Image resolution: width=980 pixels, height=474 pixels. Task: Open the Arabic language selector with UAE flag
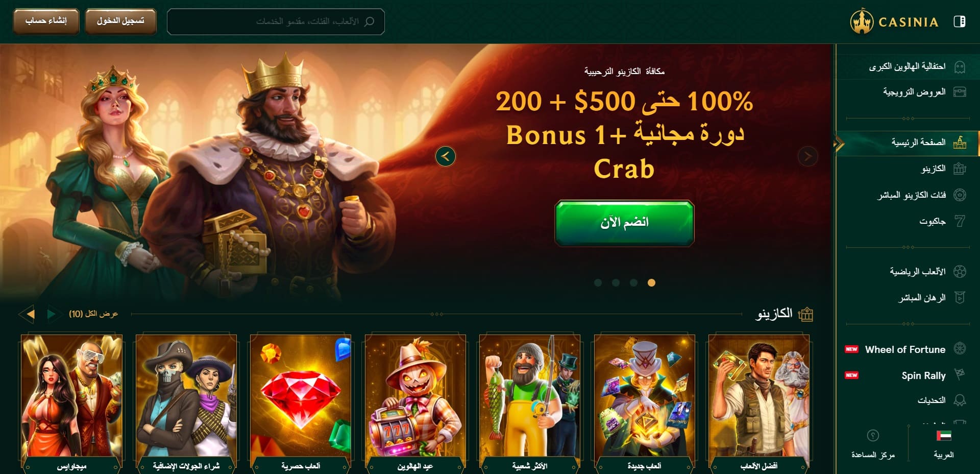(944, 443)
